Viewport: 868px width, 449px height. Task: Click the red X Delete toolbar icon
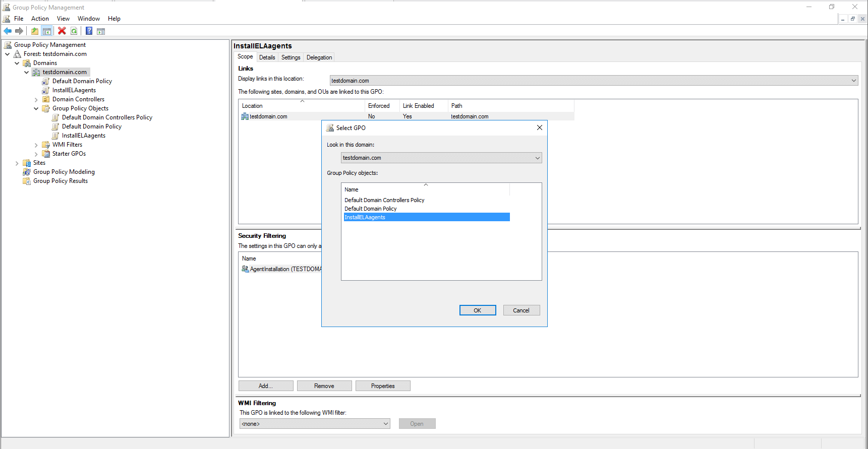click(62, 31)
